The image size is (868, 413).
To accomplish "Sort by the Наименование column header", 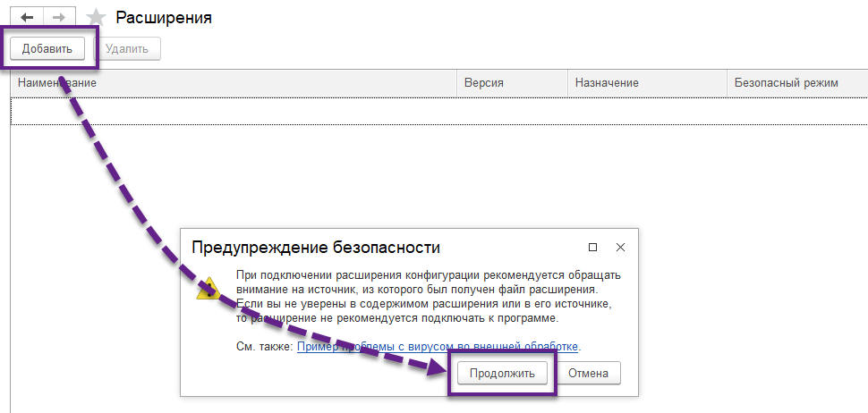I will pos(234,83).
